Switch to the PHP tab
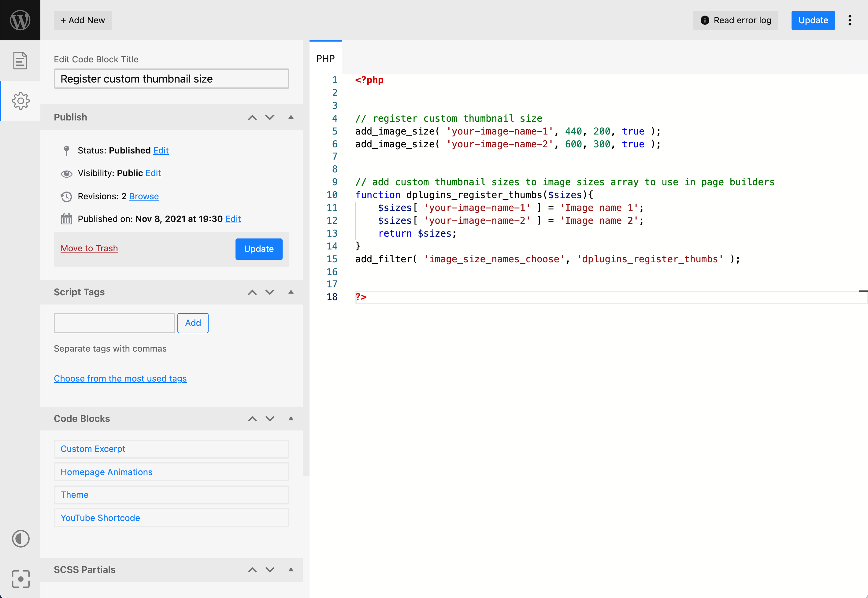 tap(325, 58)
